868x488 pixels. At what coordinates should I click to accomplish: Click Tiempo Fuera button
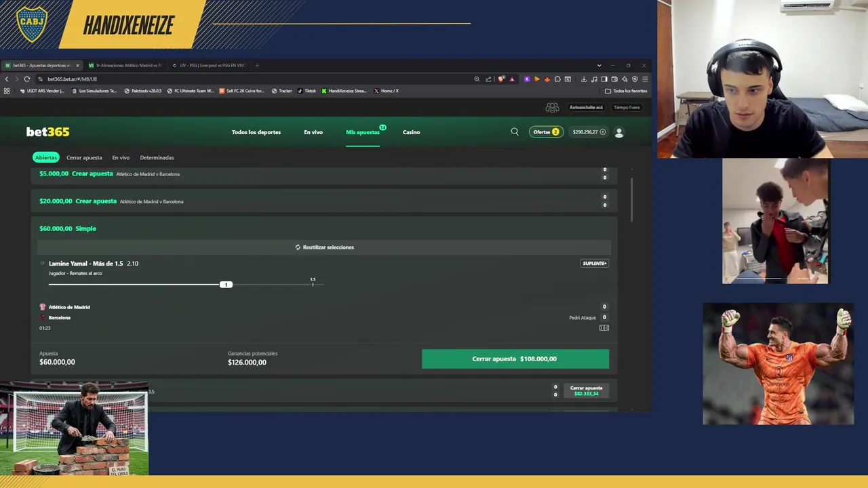[627, 107]
